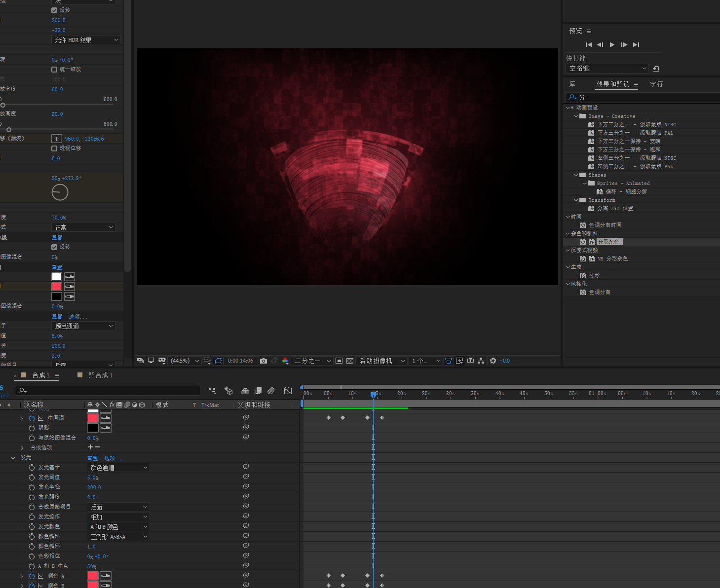Image resolution: width=720 pixels, height=588 pixels.
Task: Open the 空格键 shortcut dropdown
Action: pyautogui.click(x=607, y=69)
